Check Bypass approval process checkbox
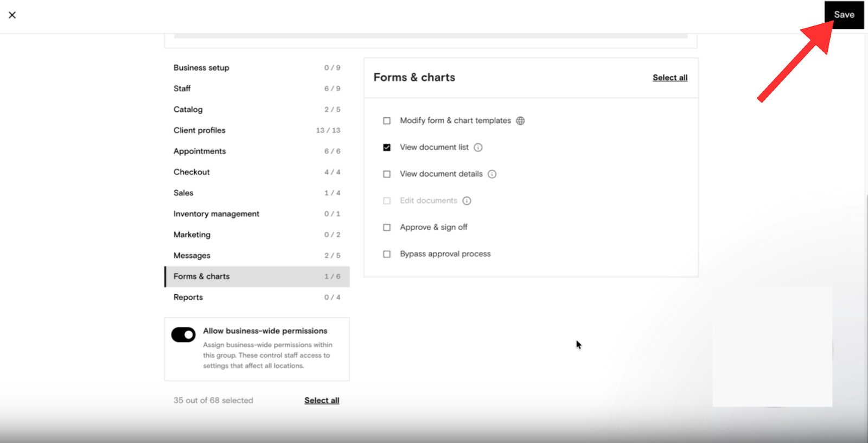 (387, 254)
